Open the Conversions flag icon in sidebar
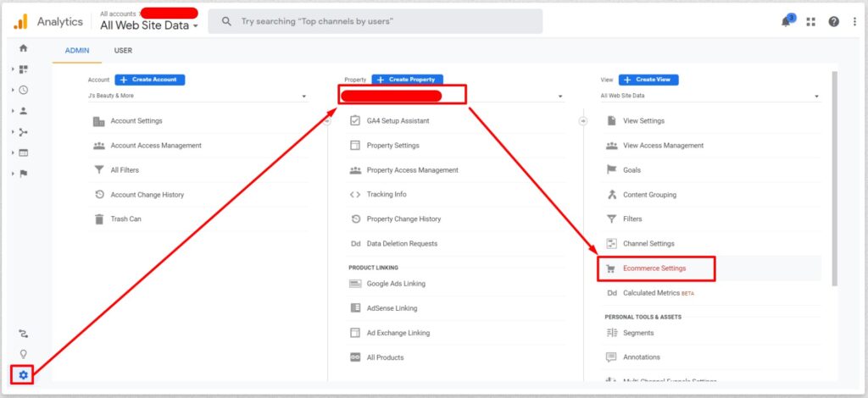 [x=23, y=174]
